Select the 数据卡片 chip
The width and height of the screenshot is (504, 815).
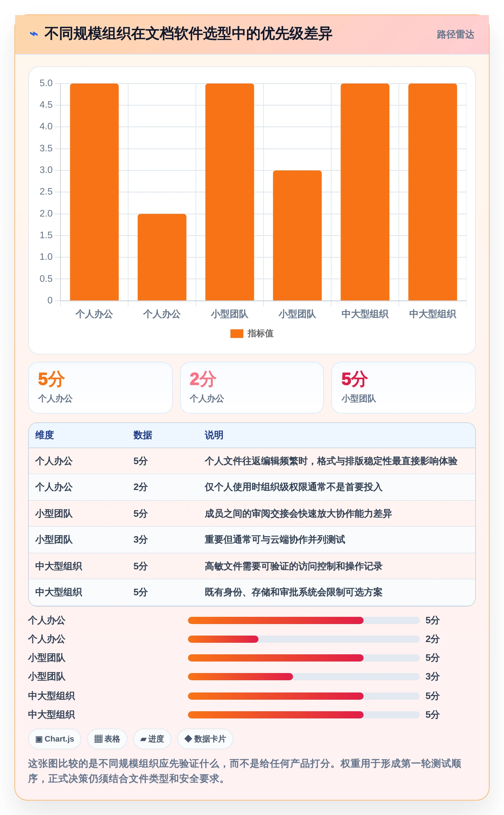pos(205,739)
